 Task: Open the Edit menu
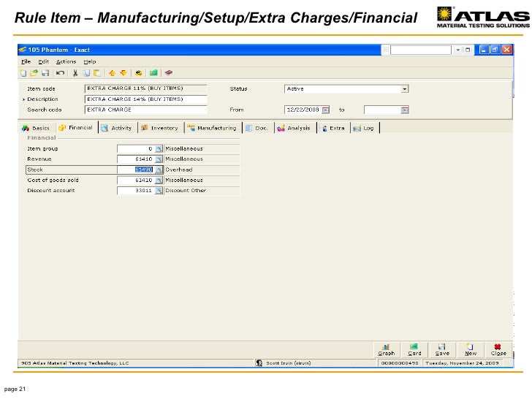pos(43,61)
